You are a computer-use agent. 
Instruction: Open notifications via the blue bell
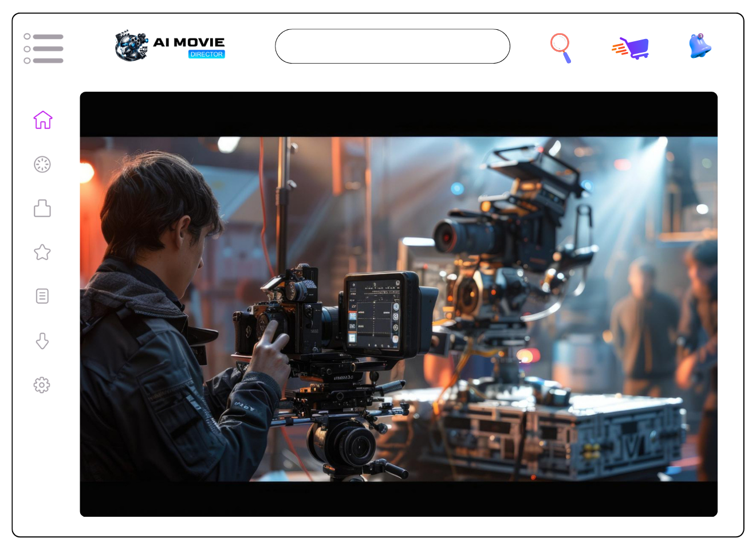coord(699,47)
